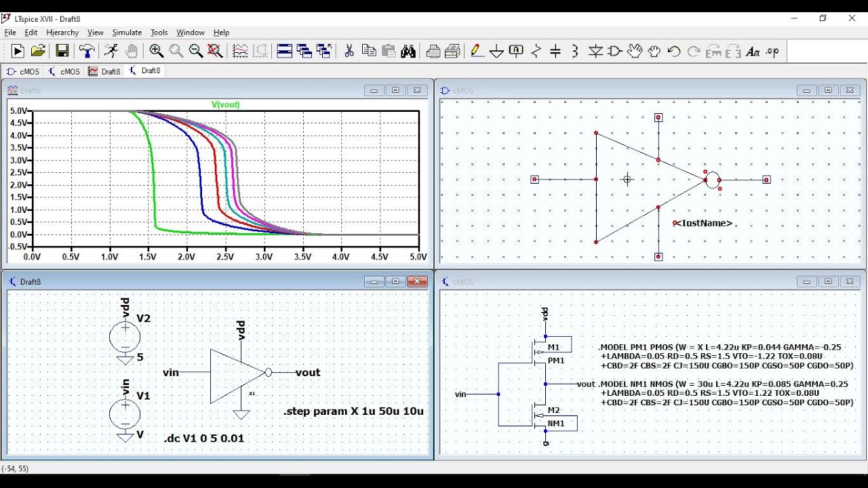Select the Component gate tool
868x488 pixels.
click(615, 51)
